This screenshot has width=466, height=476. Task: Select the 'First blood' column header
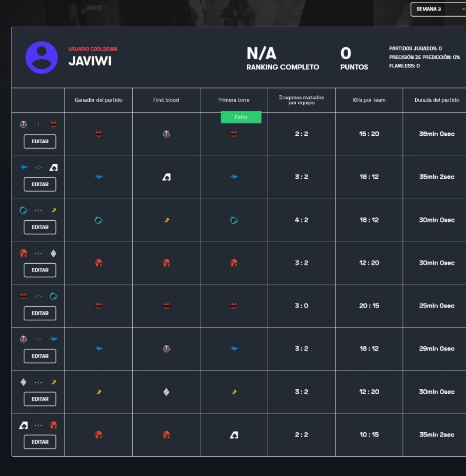pos(166,100)
